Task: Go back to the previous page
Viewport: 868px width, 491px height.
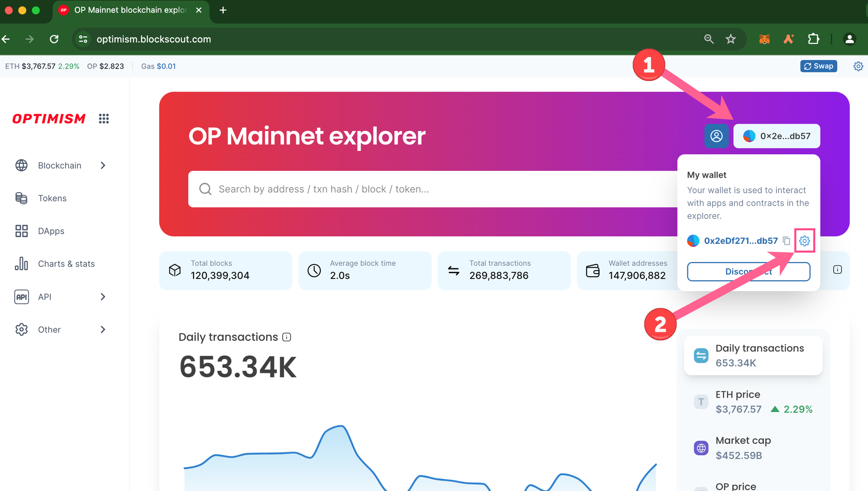Action: coord(6,39)
